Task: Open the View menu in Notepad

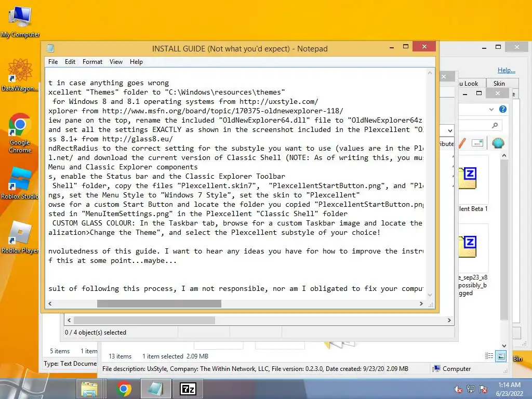Action: (x=116, y=62)
